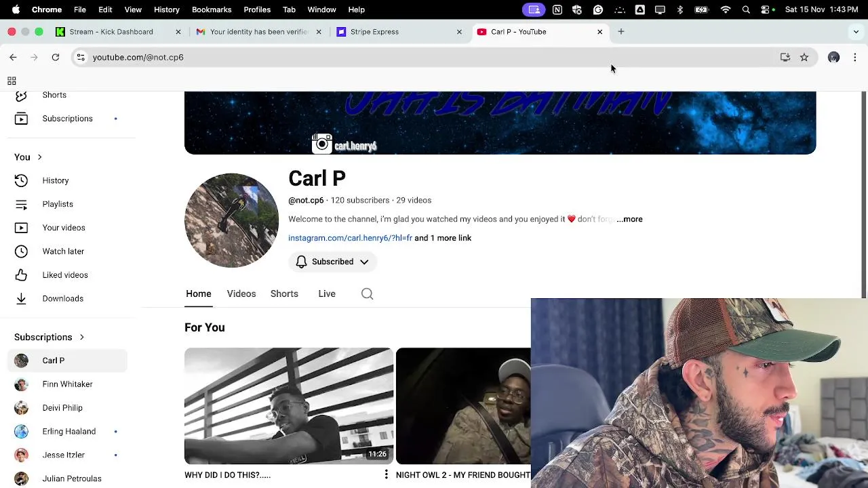
Task: Select the Home channel tab
Action: click(199, 294)
